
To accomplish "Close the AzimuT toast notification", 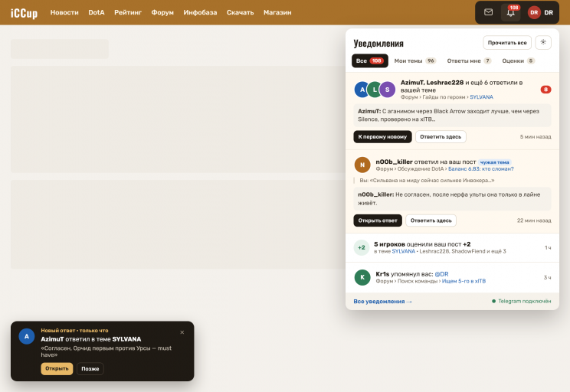I will coord(182,332).
